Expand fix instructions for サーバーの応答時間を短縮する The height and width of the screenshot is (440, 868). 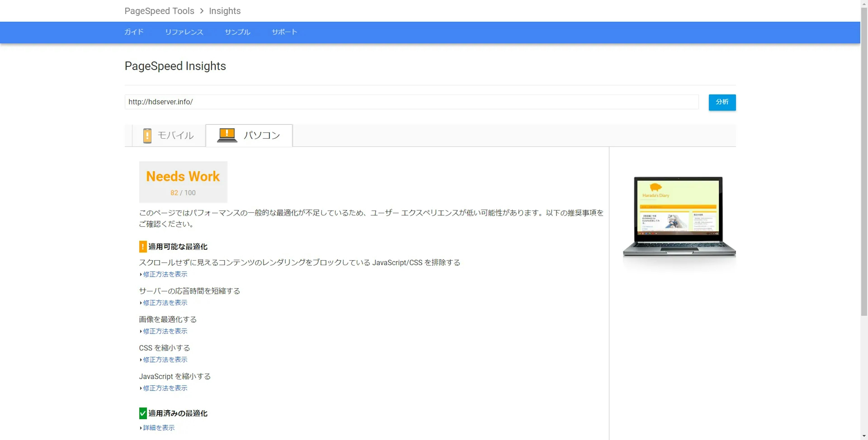click(165, 303)
